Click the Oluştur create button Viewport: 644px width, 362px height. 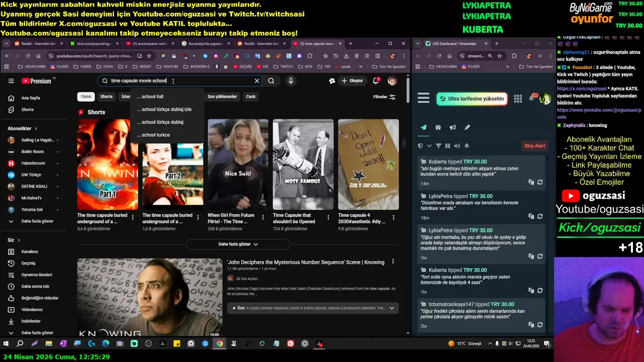click(352, 81)
